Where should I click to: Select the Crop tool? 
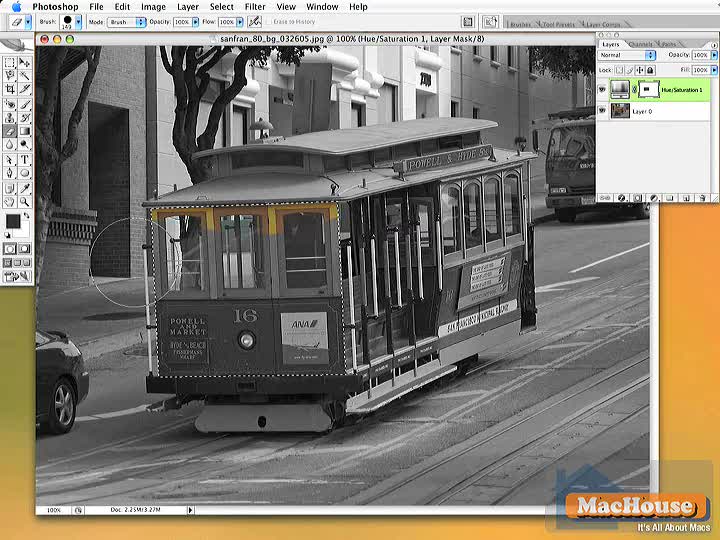[x=10, y=88]
